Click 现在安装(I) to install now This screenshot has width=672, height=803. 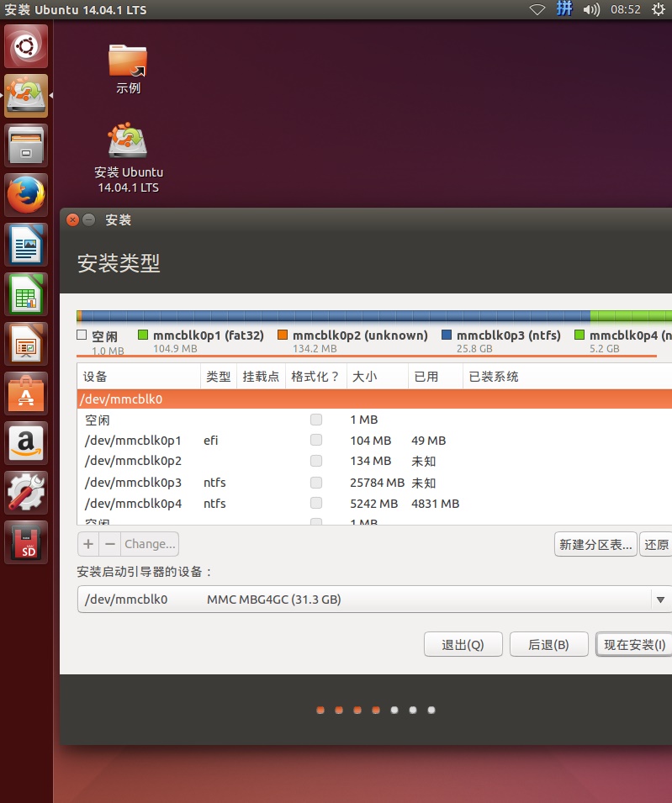[634, 644]
